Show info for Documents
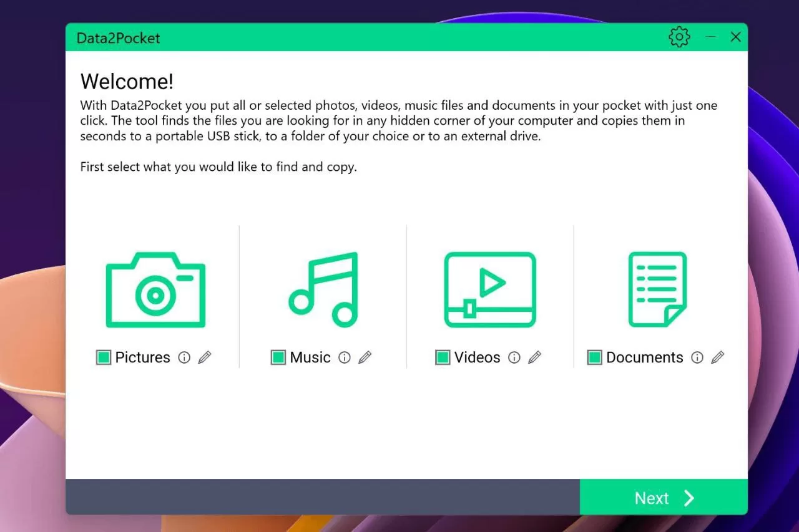Viewport: 799px width, 532px height. [x=697, y=357]
